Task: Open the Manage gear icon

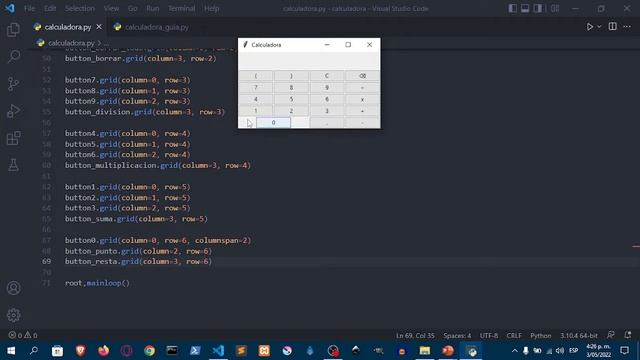Action: 13,315
